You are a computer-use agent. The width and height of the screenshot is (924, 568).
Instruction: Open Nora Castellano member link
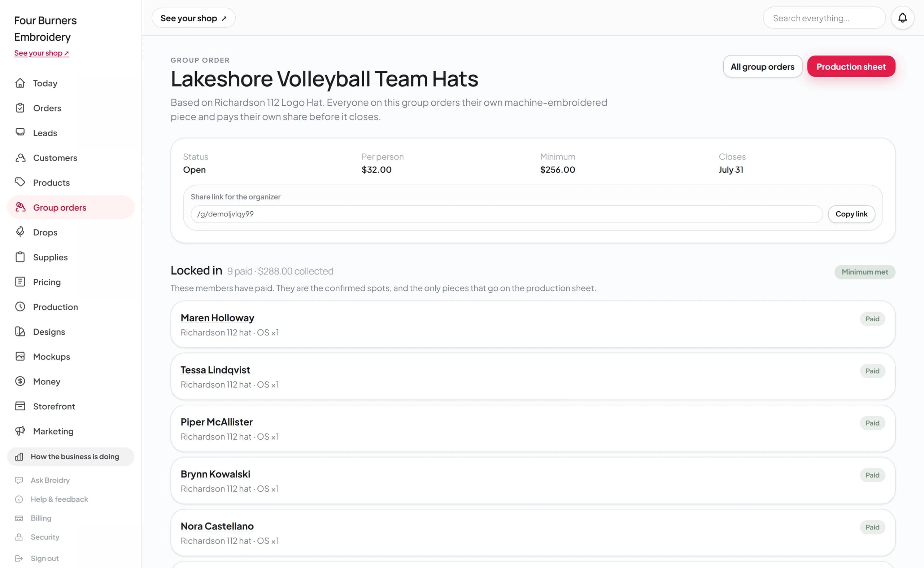[217, 526]
